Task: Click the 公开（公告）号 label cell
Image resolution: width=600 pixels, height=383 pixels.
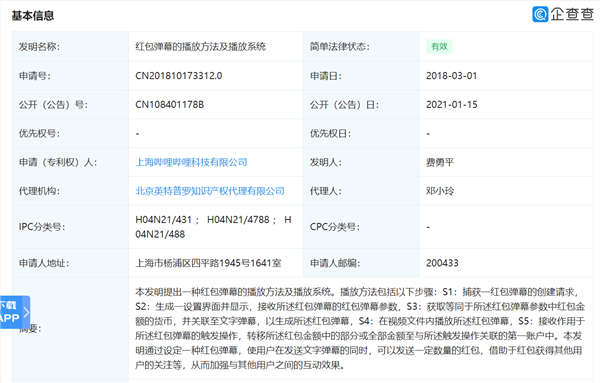Action: click(70, 104)
